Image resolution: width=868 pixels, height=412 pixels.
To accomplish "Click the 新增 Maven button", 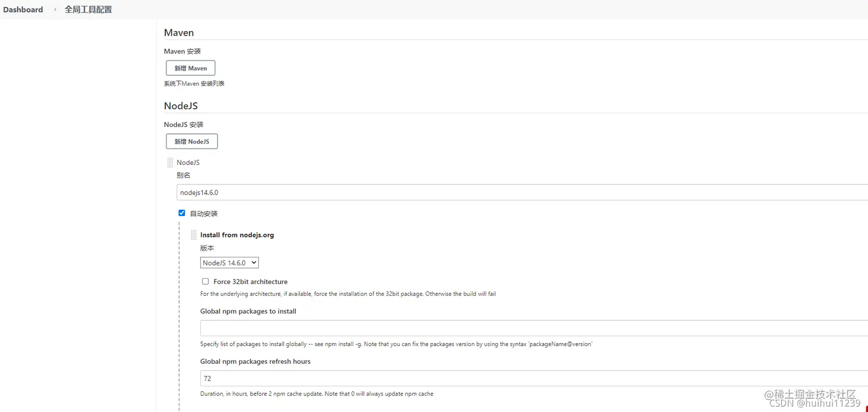I will pyautogui.click(x=191, y=68).
